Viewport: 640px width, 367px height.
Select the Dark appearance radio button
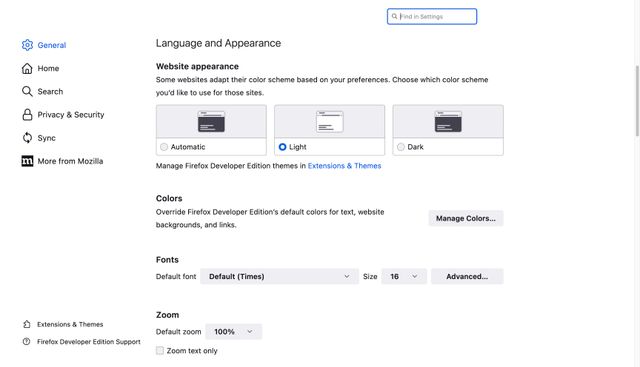(401, 147)
